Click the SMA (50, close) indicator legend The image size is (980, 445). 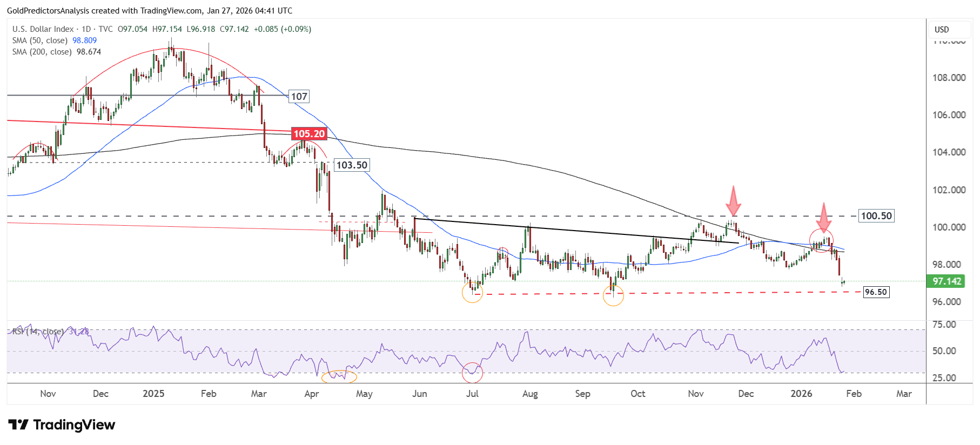[40, 41]
